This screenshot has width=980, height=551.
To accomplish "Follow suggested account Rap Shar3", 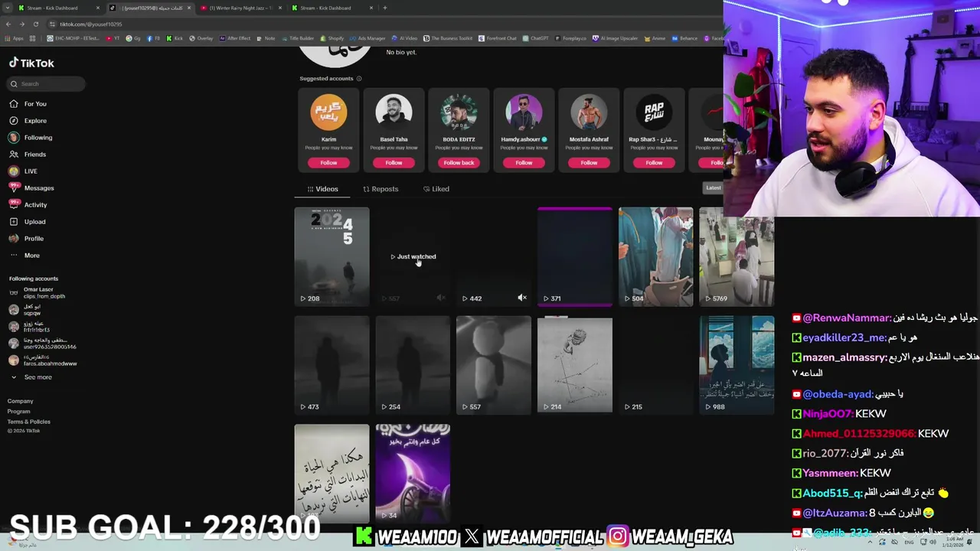I will [654, 162].
